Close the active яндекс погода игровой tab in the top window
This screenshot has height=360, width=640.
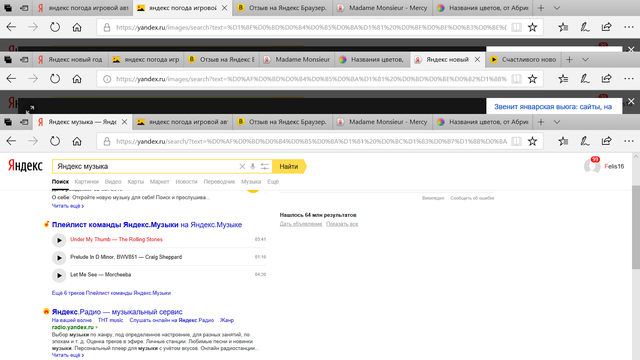(224, 8)
